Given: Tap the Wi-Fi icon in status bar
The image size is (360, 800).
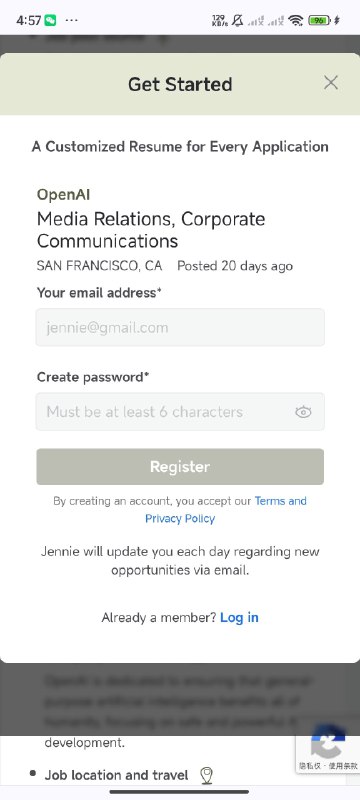Looking at the screenshot, I should pos(295,20).
